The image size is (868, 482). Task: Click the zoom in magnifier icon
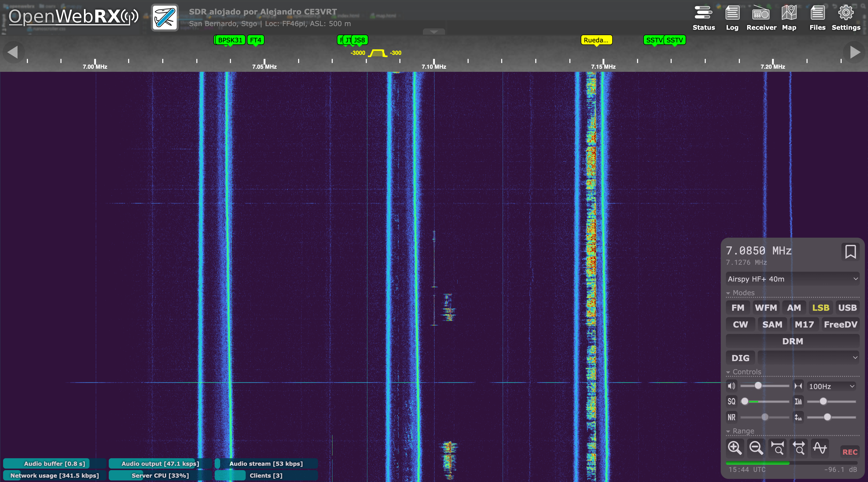[734, 448]
